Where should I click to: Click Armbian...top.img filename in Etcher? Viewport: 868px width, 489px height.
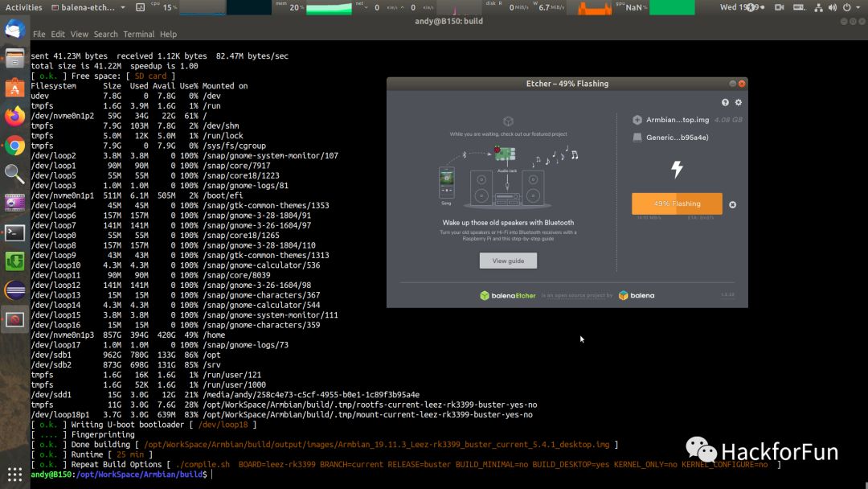pyautogui.click(x=678, y=120)
